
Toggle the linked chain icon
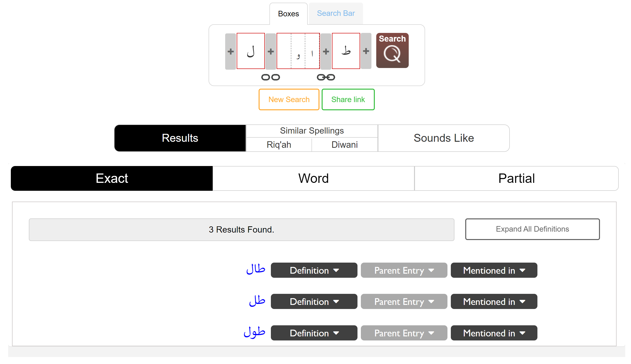(x=325, y=77)
